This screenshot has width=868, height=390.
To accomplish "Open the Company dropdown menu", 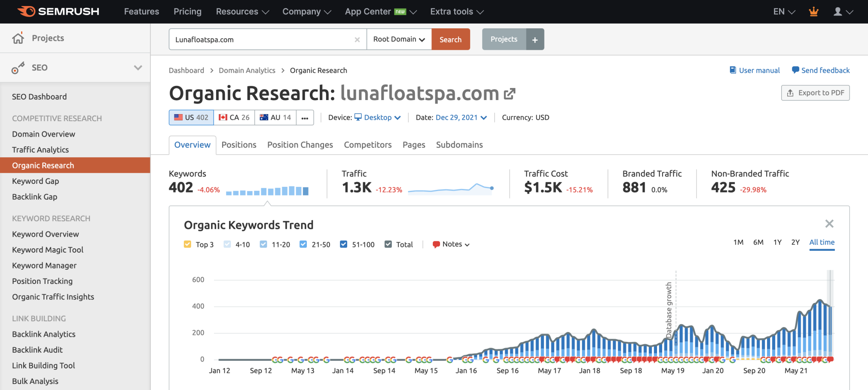I will 307,12.
